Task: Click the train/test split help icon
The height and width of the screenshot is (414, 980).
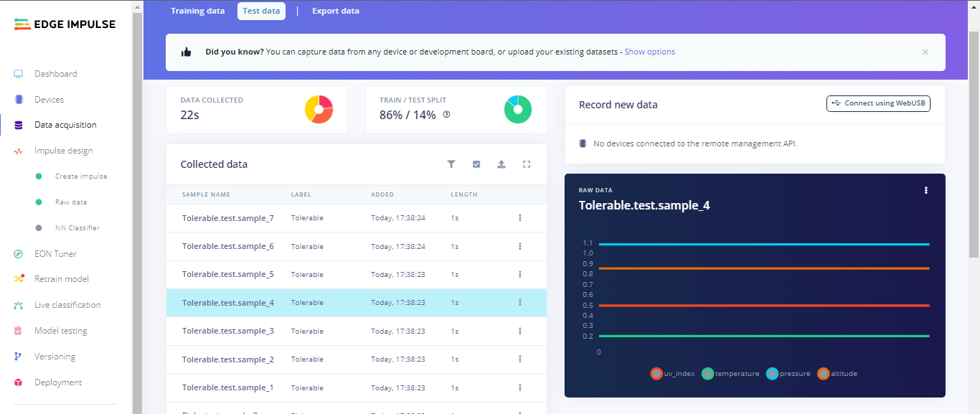Action: point(446,114)
